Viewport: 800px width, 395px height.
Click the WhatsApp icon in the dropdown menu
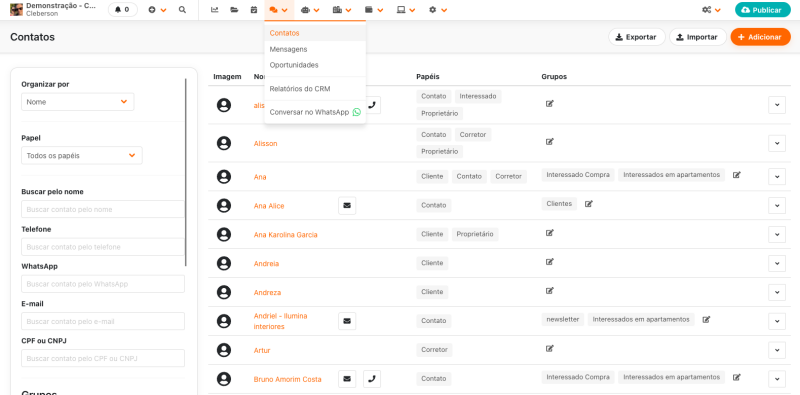(356, 112)
